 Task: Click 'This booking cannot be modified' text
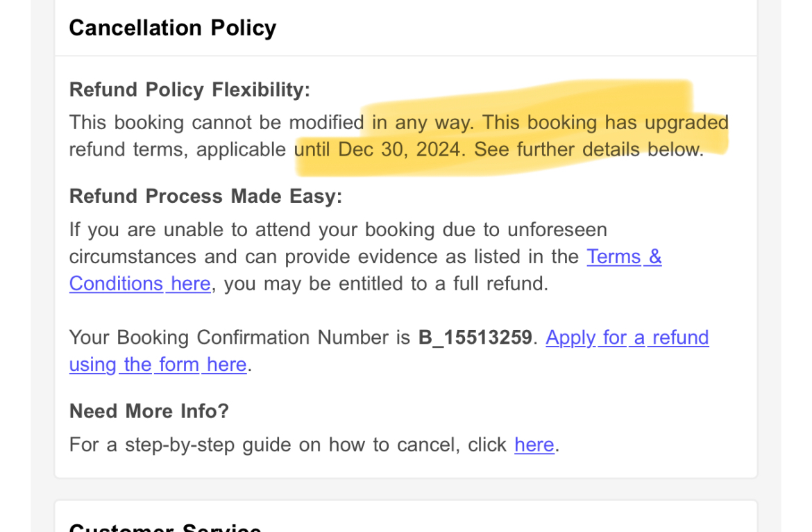[216, 123]
